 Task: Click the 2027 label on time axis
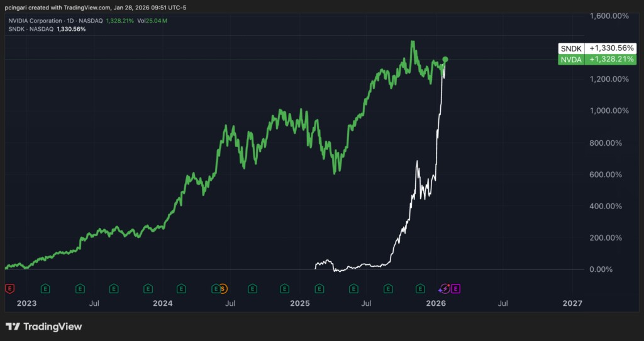pos(572,303)
